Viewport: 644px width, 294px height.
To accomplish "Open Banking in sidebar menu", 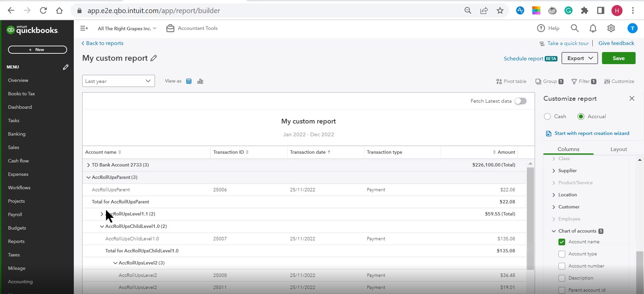I will pyautogui.click(x=17, y=134).
